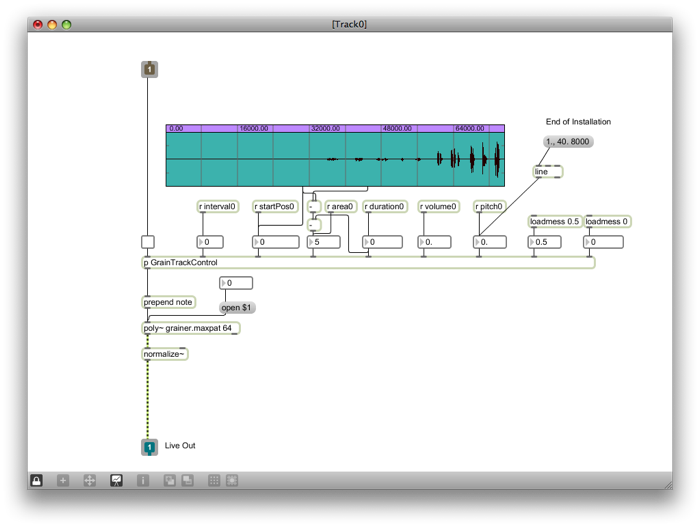Click the number box above open $1
The height and width of the screenshot is (527, 700).
(x=236, y=283)
